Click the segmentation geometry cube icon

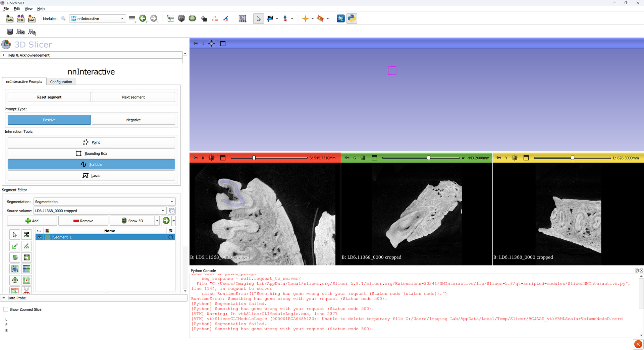point(172,211)
